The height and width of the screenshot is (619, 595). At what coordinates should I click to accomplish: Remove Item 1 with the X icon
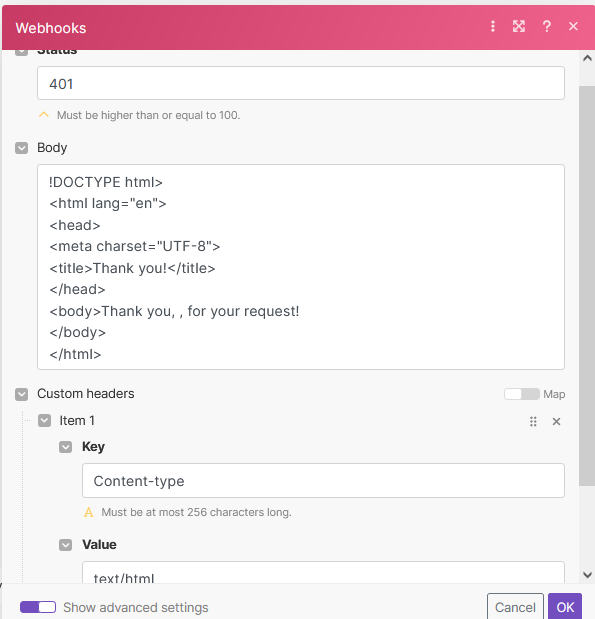click(556, 422)
